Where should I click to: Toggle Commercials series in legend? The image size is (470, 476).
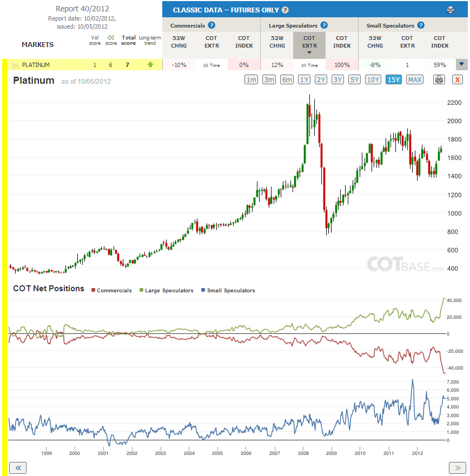pos(111,290)
